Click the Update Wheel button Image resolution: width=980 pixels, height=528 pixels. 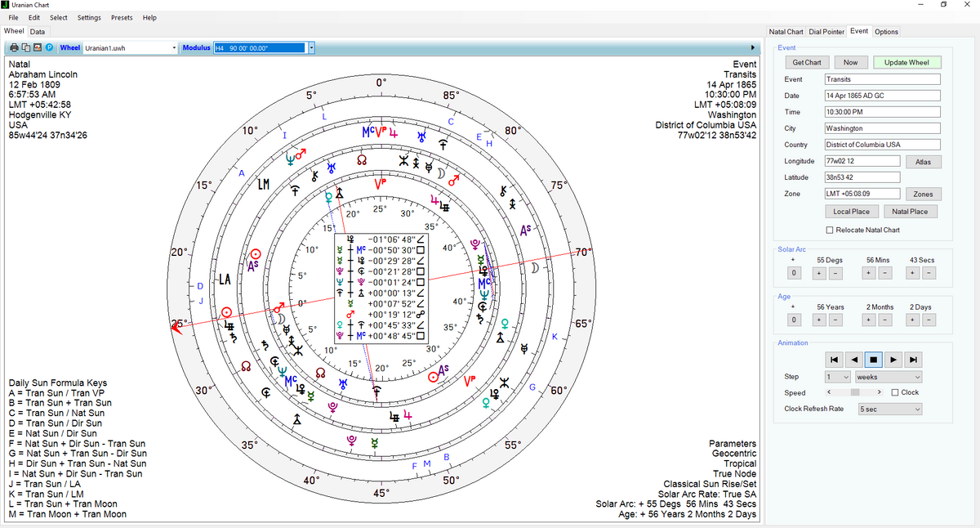(x=906, y=62)
